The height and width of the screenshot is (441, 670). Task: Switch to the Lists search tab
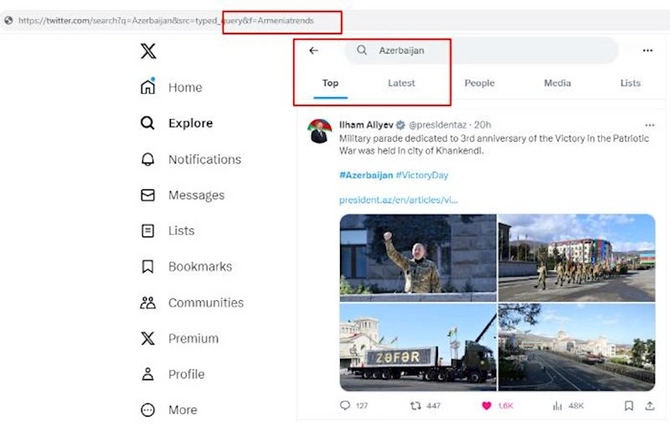[630, 83]
